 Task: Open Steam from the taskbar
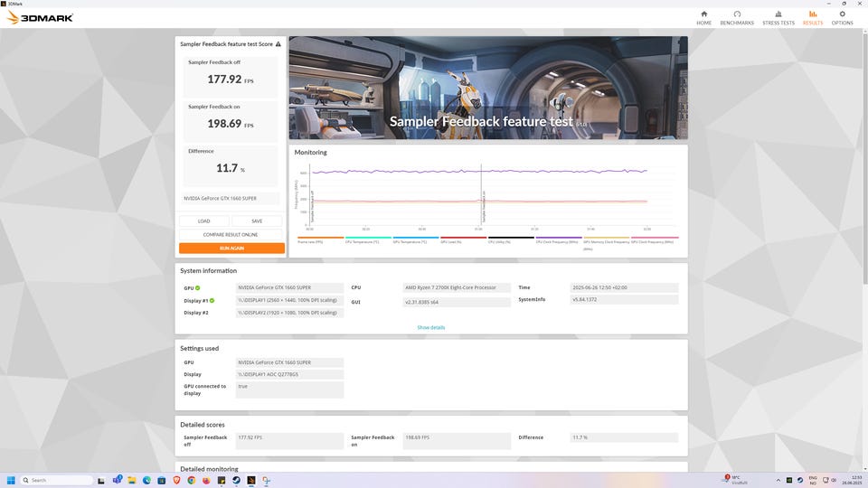pos(236,480)
